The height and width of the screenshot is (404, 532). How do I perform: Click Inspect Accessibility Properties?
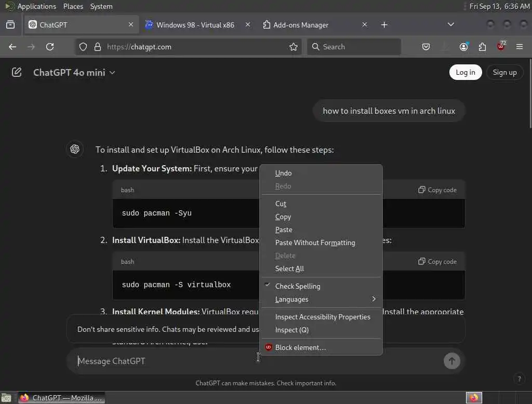pyautogui.click(x=321, y=317)
